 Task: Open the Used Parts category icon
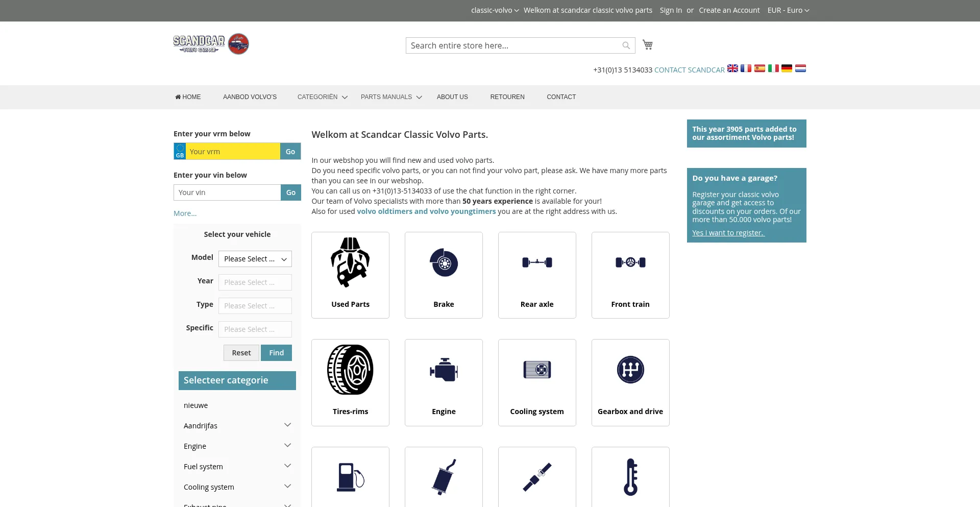pos(350,262)
